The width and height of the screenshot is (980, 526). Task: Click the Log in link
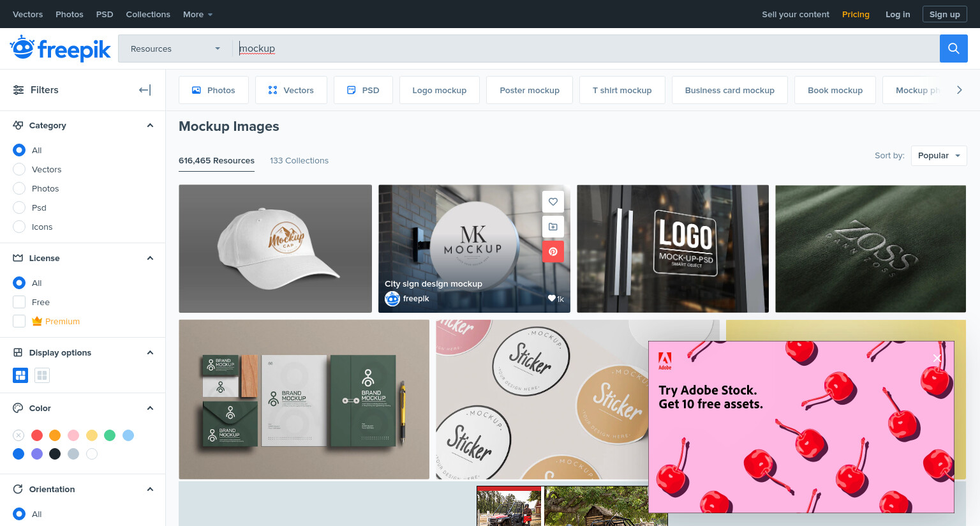898,14
